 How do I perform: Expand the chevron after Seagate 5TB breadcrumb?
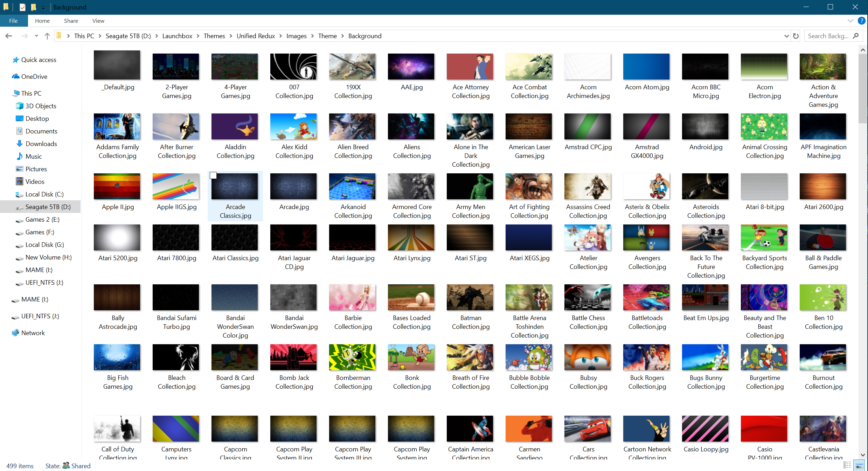pyautogui.click(x=157, y=36)
